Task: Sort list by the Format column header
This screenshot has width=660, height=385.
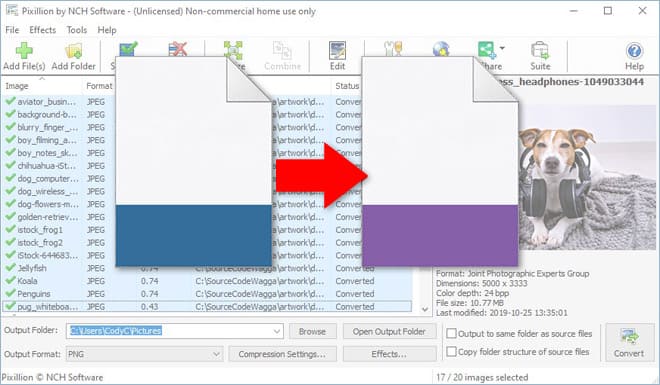Action: point(99,86)
